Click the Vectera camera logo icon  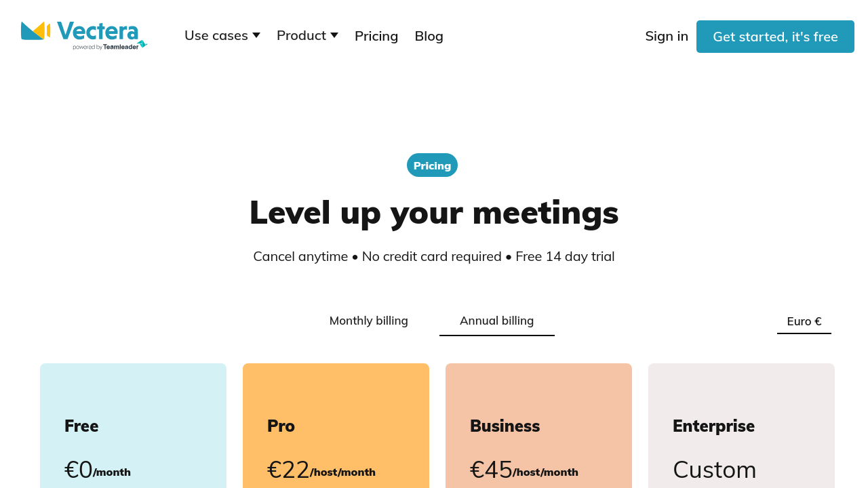35,30
